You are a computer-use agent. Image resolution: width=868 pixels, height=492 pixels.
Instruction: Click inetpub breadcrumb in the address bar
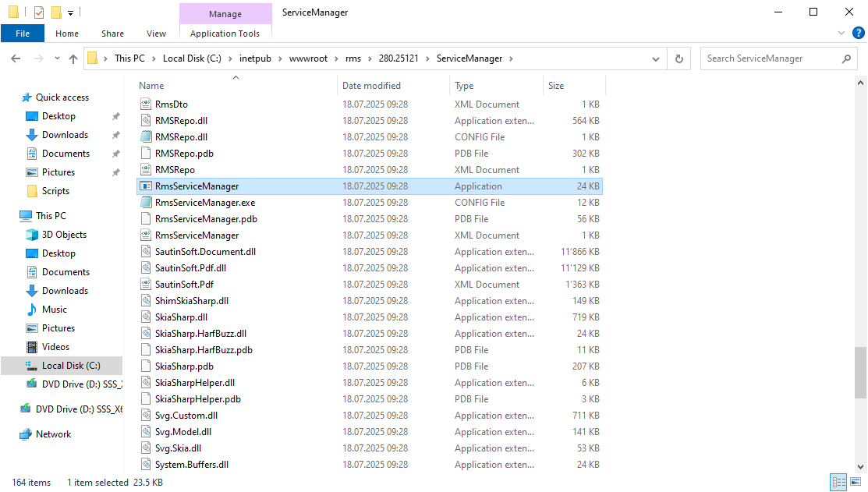point(255,58)
